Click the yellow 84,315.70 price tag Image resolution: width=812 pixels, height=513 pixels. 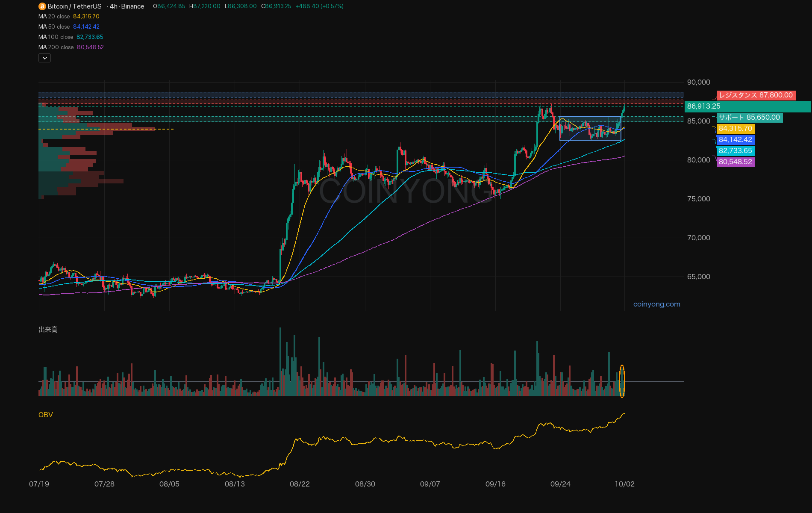(x=736, y=129)
